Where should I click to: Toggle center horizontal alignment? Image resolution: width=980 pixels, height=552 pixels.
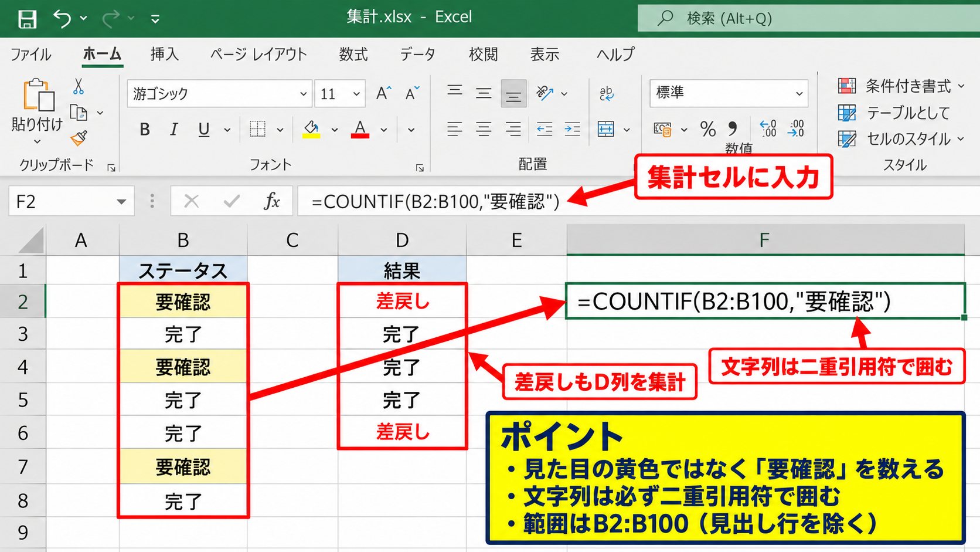(x=484, y=129)
